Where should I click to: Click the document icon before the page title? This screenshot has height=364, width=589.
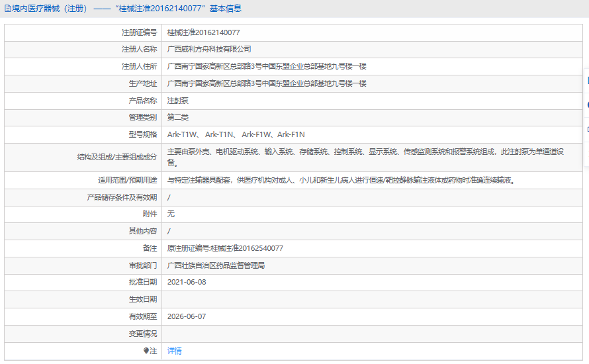(x=7, y=9)
